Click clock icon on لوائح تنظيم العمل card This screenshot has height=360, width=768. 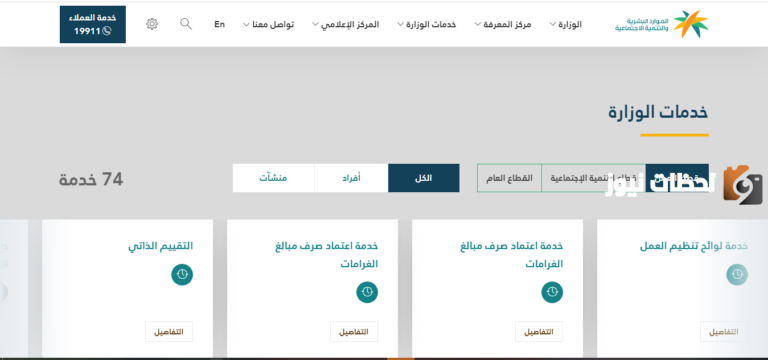[x=737, y=274]
